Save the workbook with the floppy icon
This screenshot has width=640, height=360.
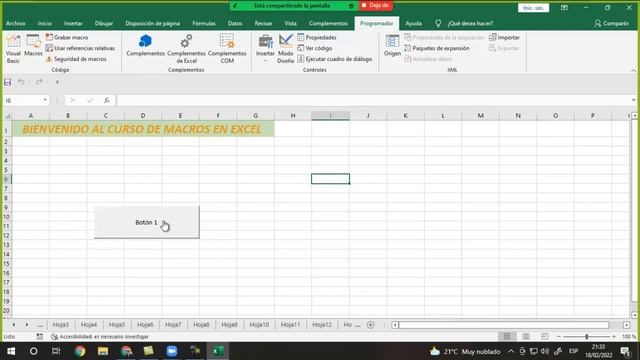[x=8, y=82]
